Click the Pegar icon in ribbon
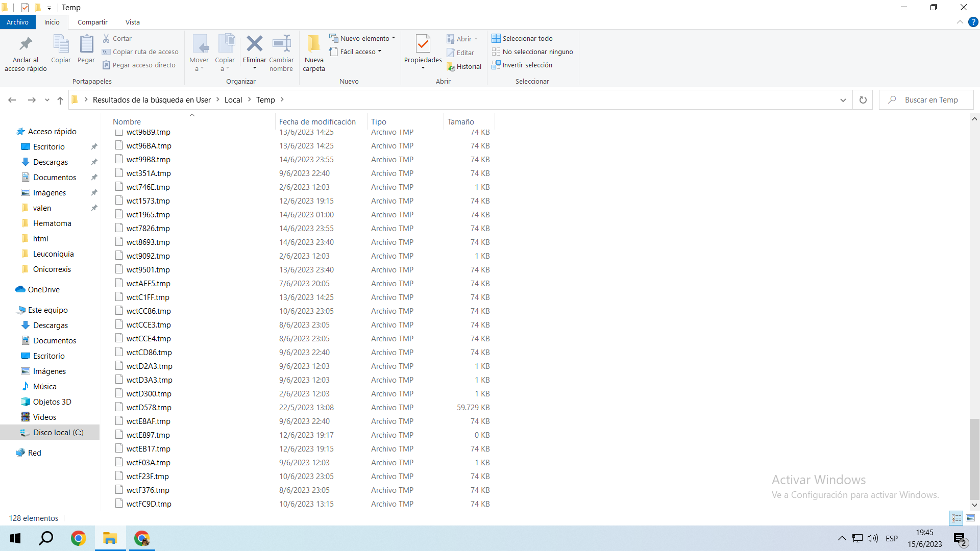 tap(86, 49)
